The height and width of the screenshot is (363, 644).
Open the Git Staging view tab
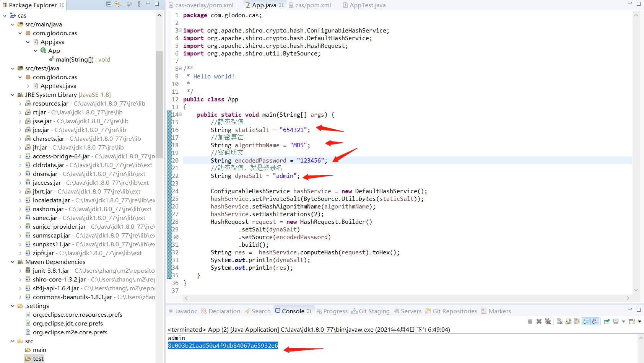(371, 311)
